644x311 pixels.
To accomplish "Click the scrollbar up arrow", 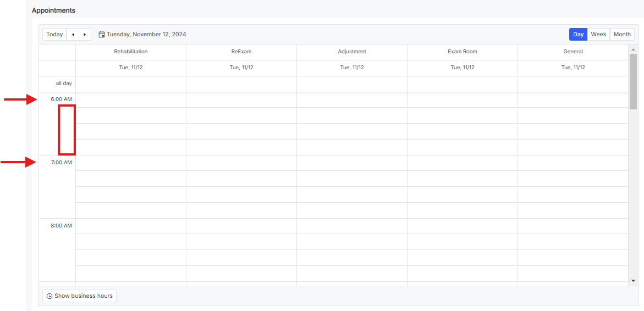I will (x=633, y=49).
